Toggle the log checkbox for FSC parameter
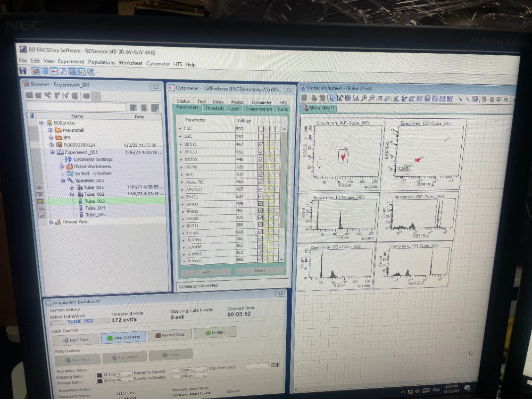 (261, 129)
